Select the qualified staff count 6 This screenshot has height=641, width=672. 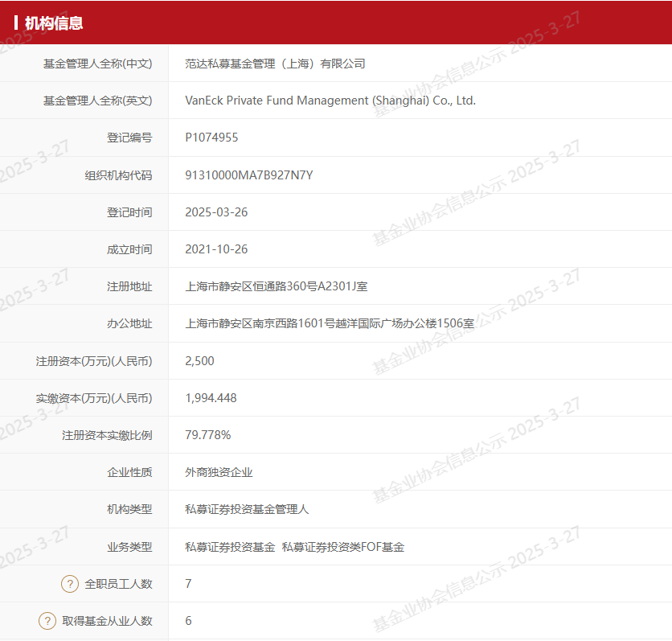click(188, 621)
